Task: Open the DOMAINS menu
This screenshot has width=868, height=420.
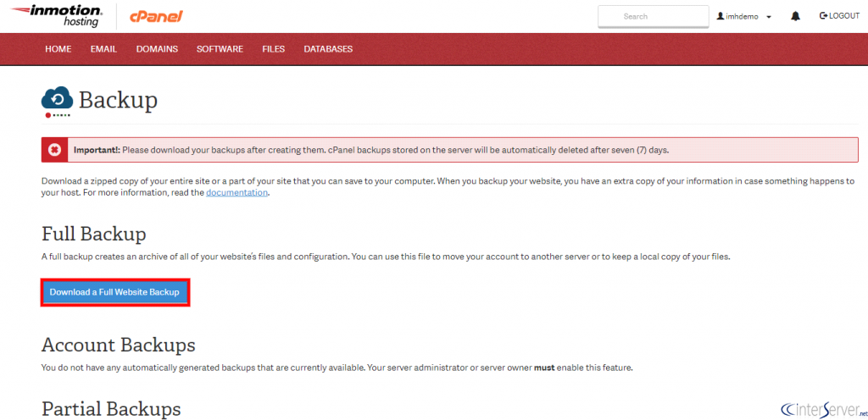Action: tap(157, 49)
